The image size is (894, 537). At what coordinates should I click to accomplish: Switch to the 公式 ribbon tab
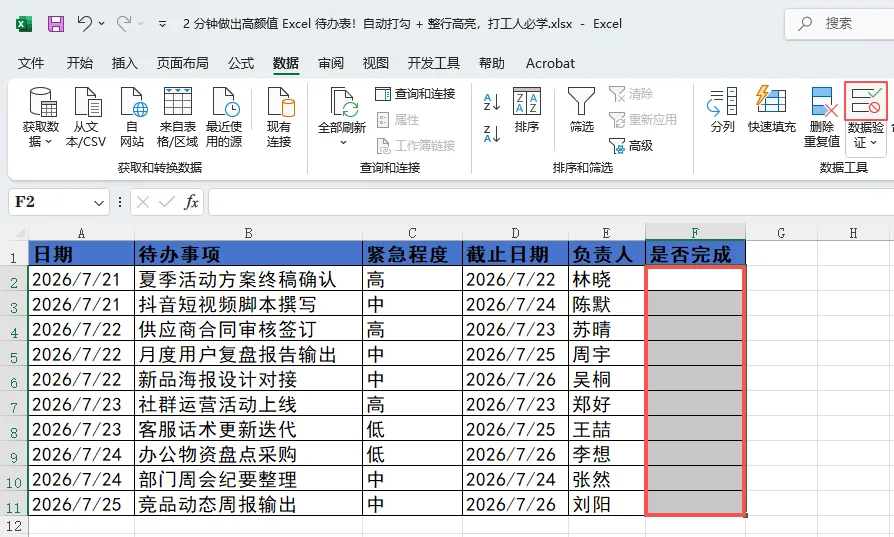click(x=241, y=63)
